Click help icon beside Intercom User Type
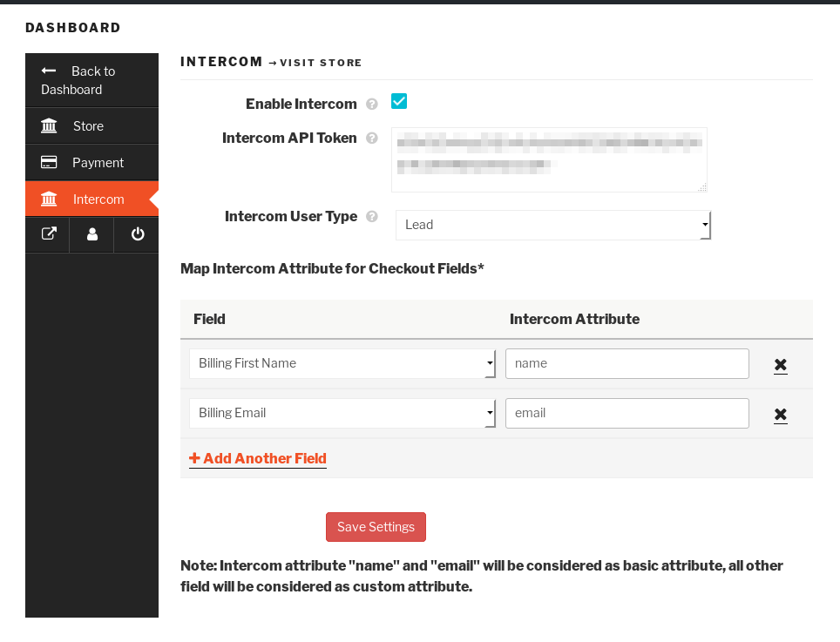The height and width of the screenshot is (642, 840). pos(372,216)
